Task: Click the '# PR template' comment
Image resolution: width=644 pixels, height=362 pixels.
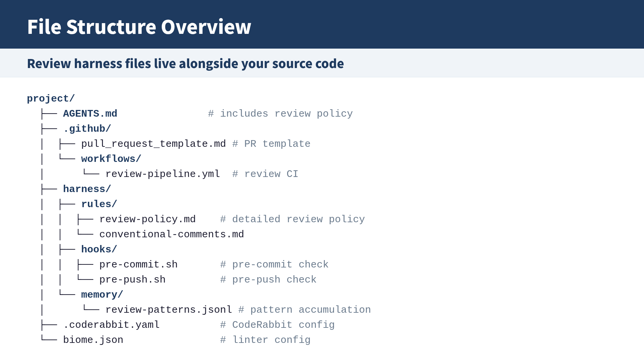Action: (271, 144)
